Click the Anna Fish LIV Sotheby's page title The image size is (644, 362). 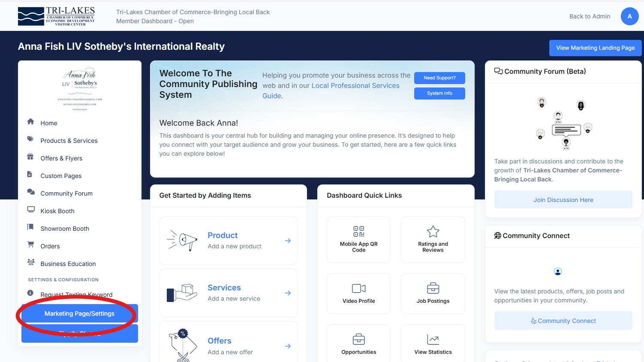tap(121, 46)
